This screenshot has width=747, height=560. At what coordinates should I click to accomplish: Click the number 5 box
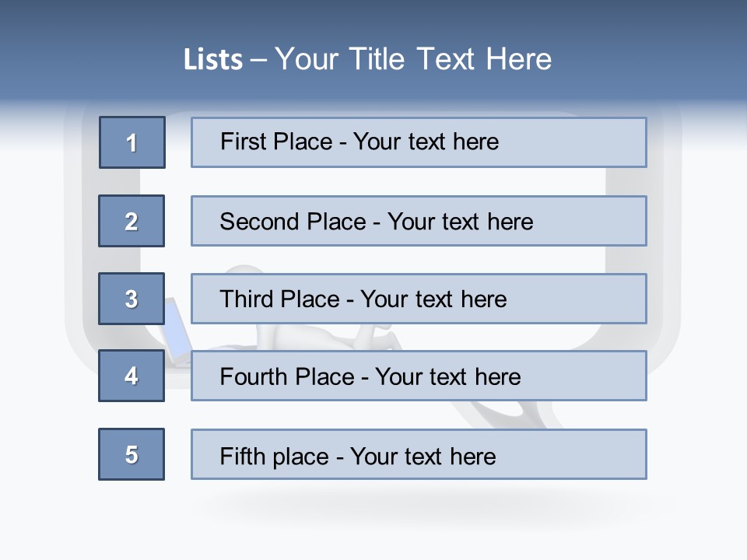point(132,454)
